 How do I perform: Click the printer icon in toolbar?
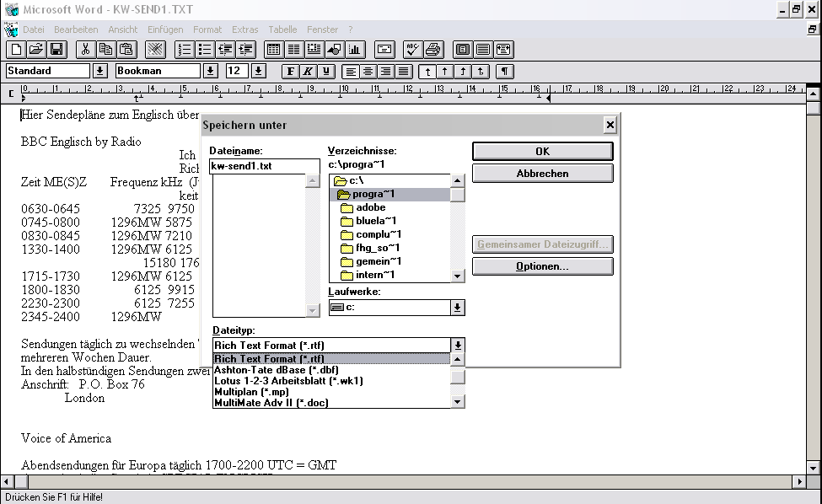[432, 50]
